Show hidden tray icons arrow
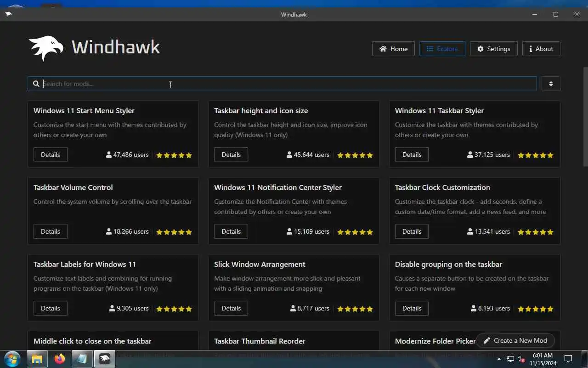This screenshot has height=368, width=588. click(x=499, y=359)
